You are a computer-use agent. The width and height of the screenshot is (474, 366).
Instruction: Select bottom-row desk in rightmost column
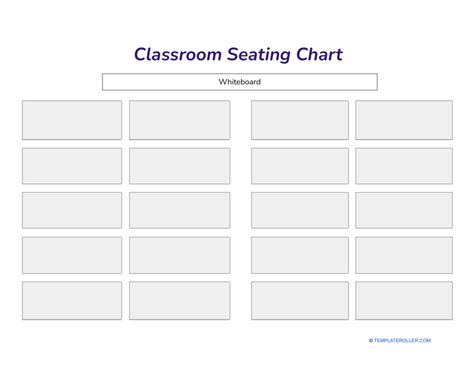point(404,301)
